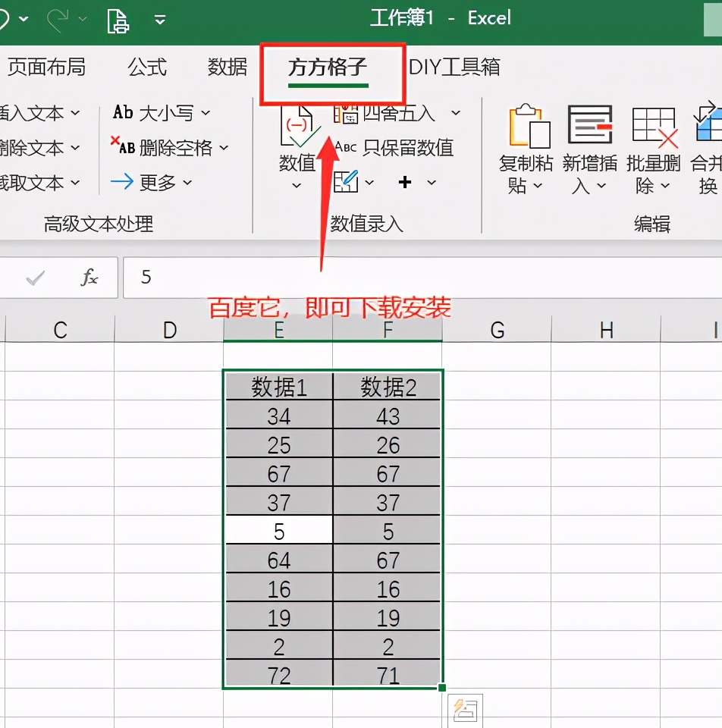722x728 pixels.
Task: Click the active white cell with 5
Action: 278,530
